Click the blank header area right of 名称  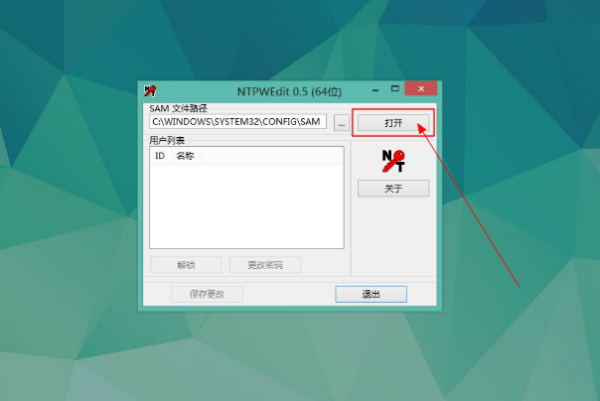pyautogui.click(x=272, y=156)
